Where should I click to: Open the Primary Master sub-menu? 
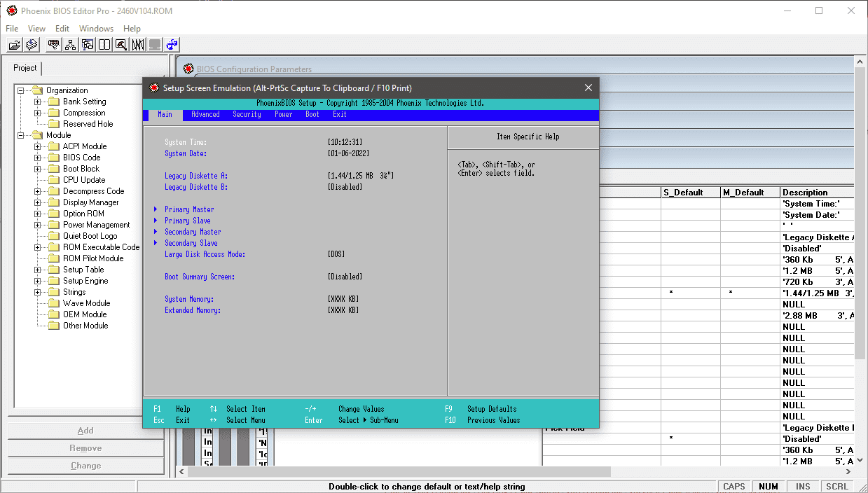tap(189, 209)
